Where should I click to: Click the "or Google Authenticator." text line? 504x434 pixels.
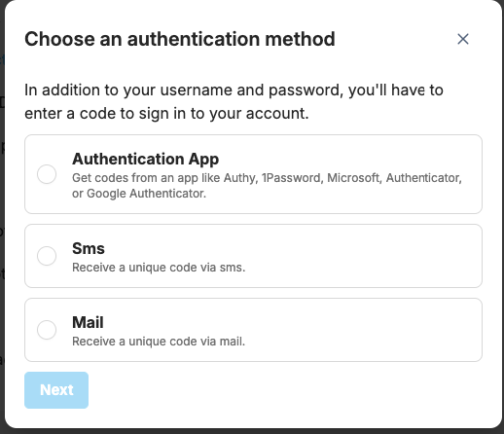(x=139, y=194)
